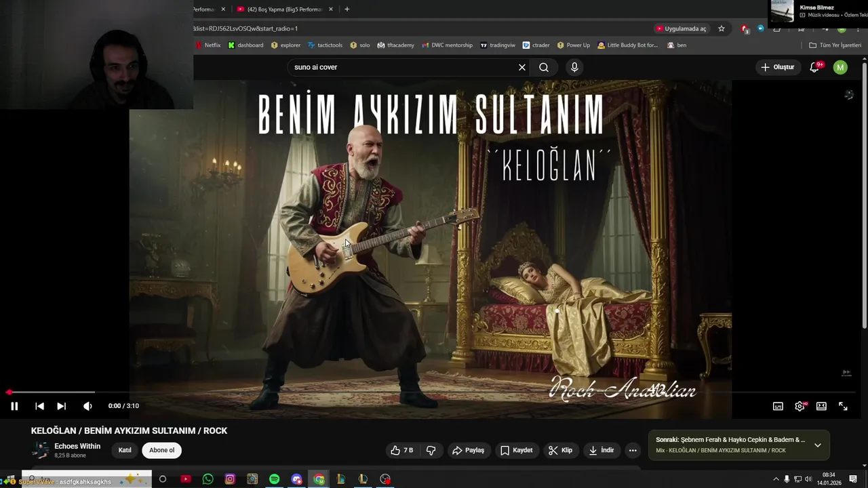This screenshot has width=868, height=488.
Task: Click the Katıl join button
Action: pyautogui.click(x=125, y=450)
